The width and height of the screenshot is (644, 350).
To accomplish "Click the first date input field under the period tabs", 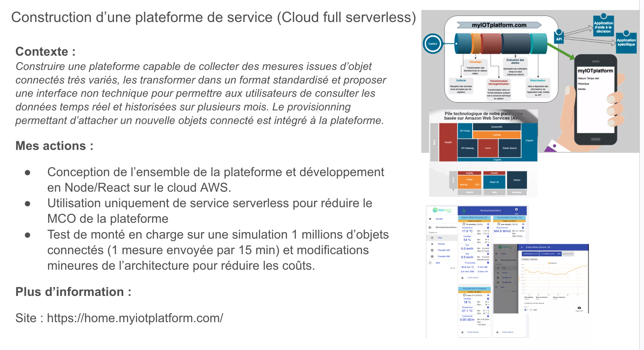I will tap(525, 259).
